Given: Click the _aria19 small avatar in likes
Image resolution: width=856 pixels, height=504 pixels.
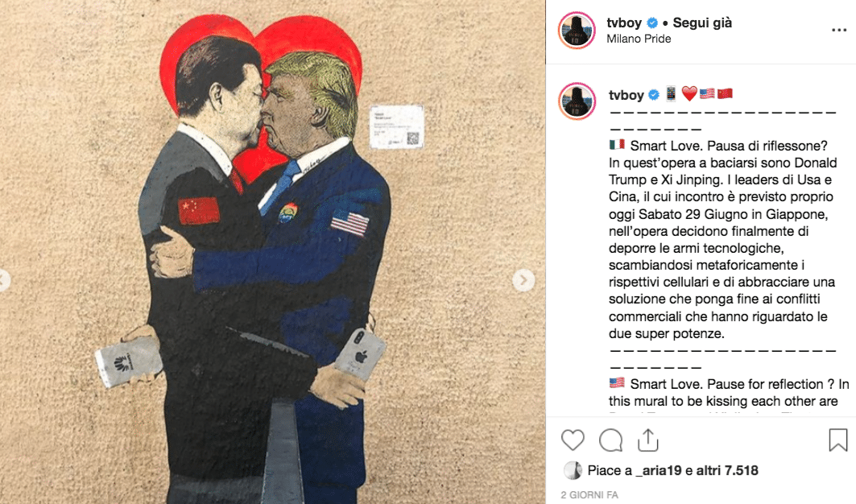Looking at the screenshot, I should [573, 470].
